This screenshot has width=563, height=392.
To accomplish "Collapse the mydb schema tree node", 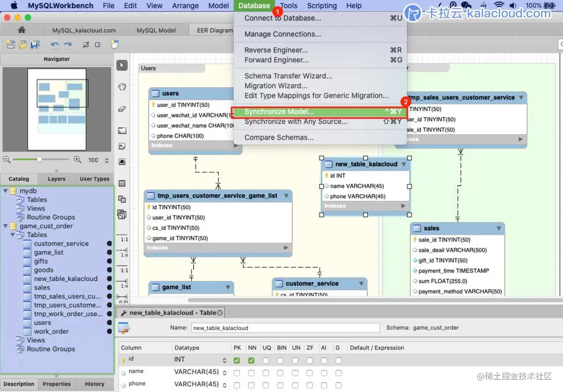I will pos(5,191).
